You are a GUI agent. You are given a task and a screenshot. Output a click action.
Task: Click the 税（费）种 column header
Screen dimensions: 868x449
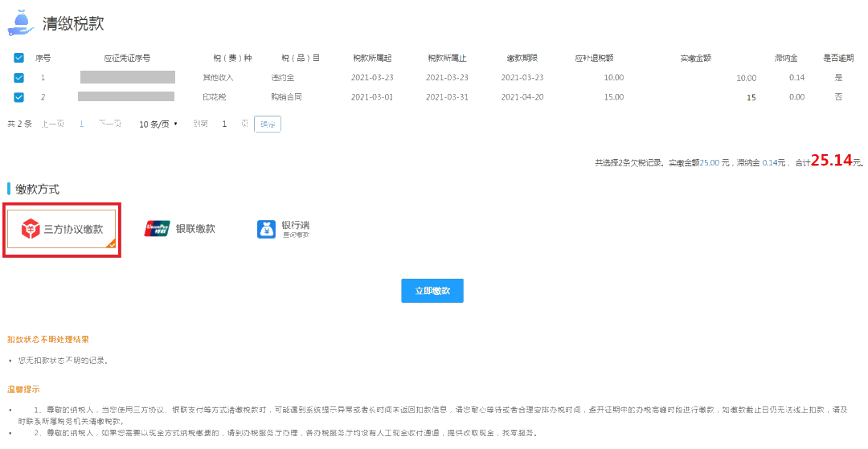[x=232, y=58]
